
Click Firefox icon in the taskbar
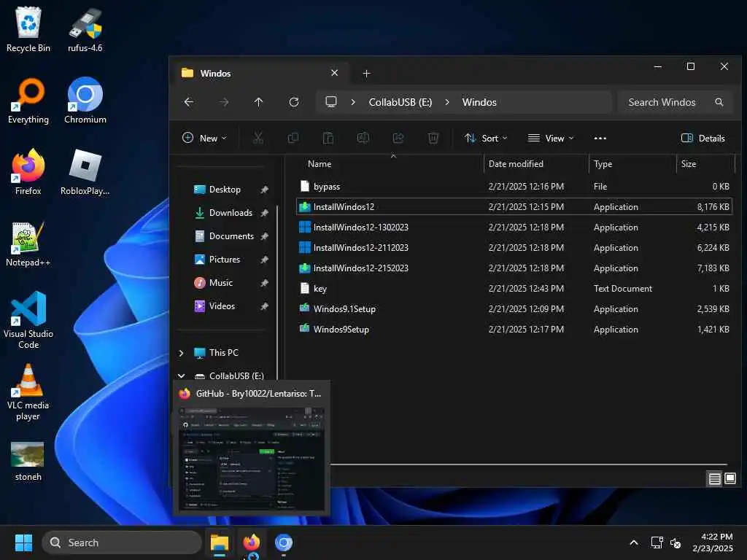tap(252, 542)
